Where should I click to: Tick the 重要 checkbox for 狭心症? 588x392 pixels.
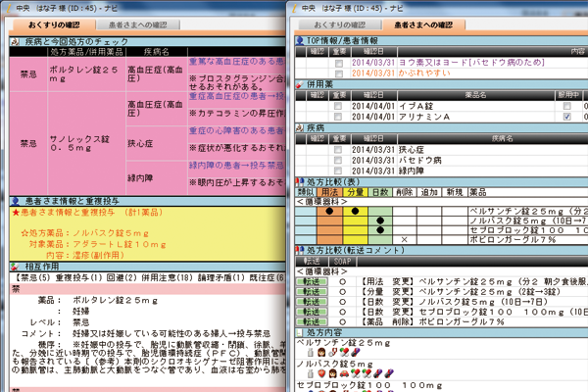[338, 150]
